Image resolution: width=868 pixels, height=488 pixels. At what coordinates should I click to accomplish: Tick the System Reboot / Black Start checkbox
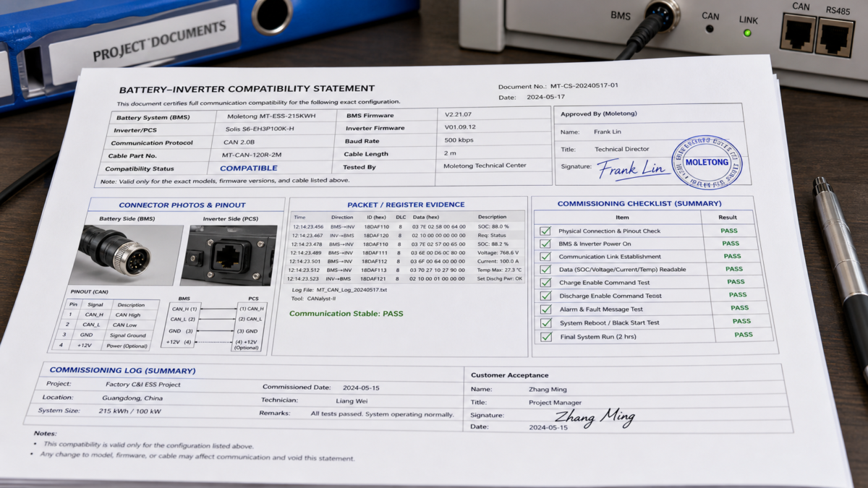click(x=546, y=323)
